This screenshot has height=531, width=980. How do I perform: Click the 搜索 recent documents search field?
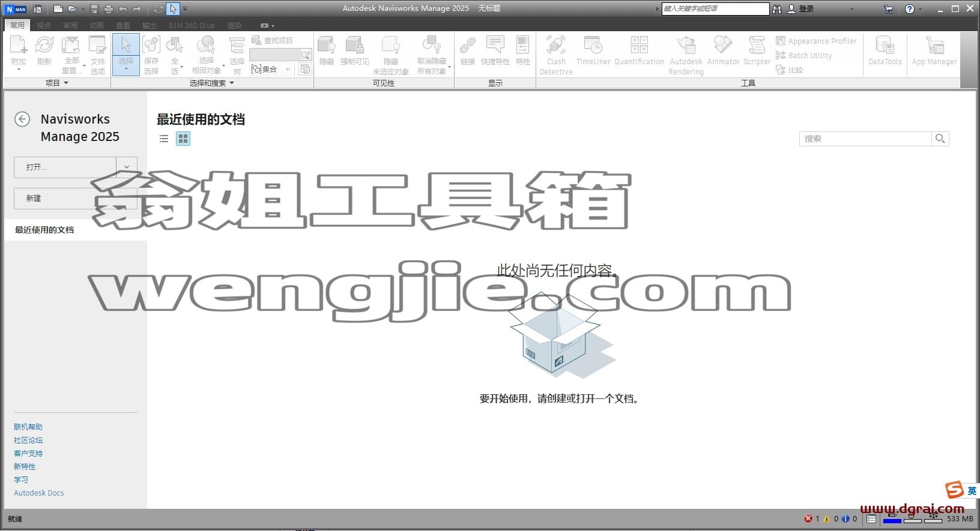(865, 139)
